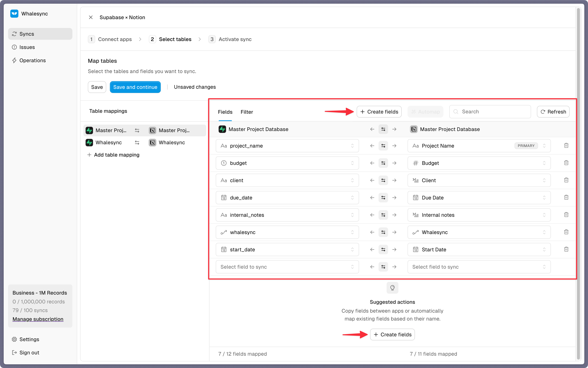This screenshot has height=368, width=588.
Task: Open the Syncs sidebar item
Action: point(40,34)
